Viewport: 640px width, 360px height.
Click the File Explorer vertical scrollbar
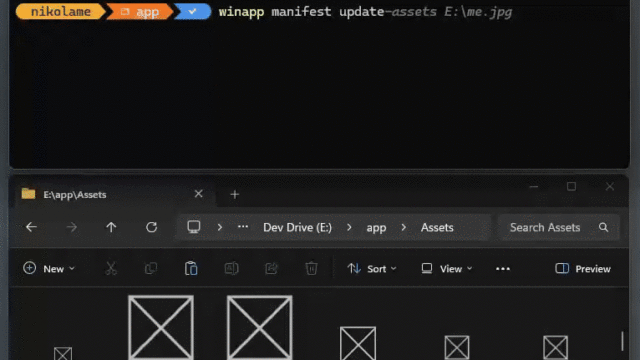(622, 340)
